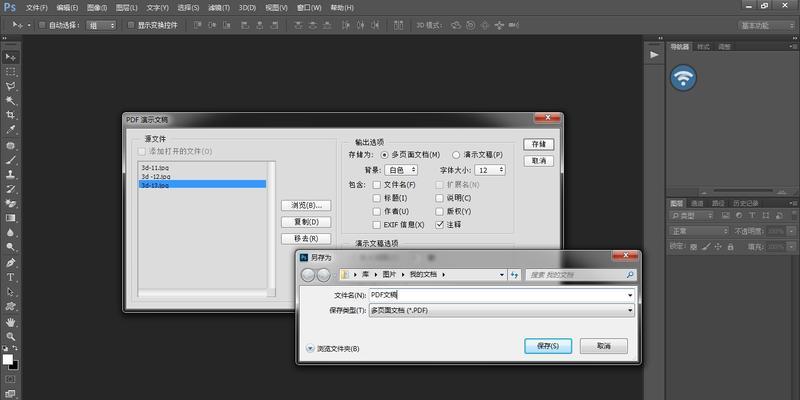Open the 窗口(W) menu
The image size is (800, 400).
309,8
